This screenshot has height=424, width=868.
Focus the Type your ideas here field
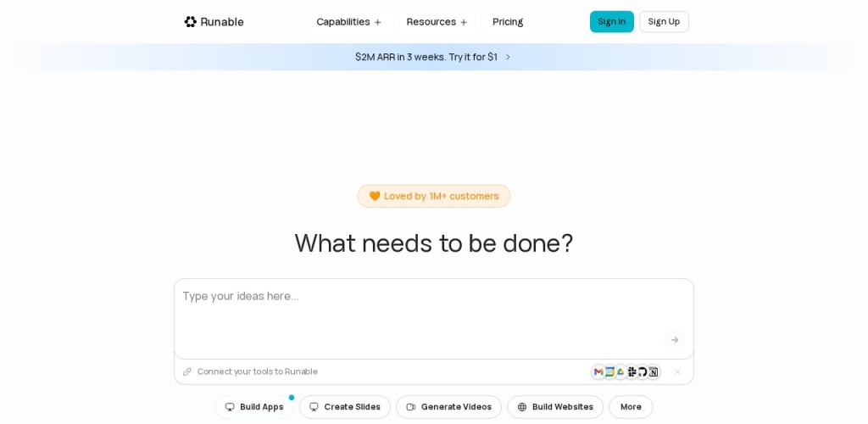(434, 318)
